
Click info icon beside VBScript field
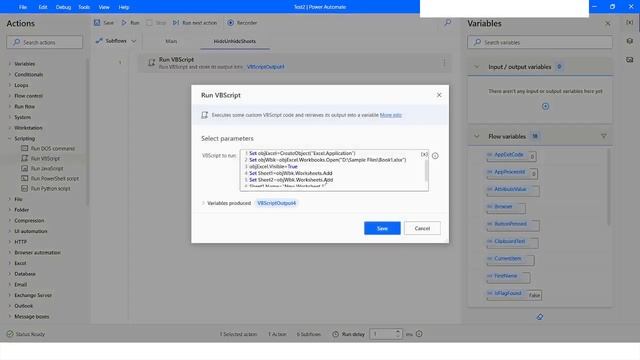pyautogui.click(x=435, y=156)
